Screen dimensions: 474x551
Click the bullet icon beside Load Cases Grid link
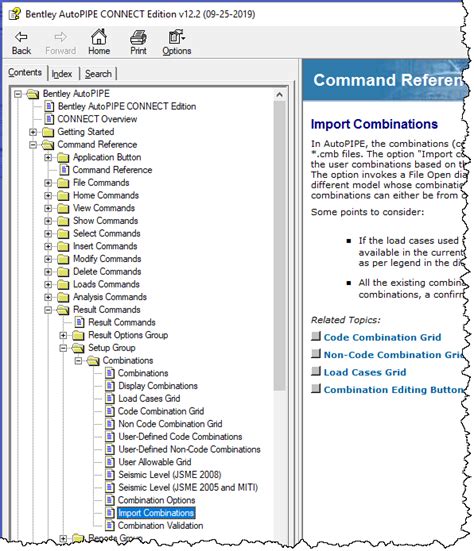316,371
